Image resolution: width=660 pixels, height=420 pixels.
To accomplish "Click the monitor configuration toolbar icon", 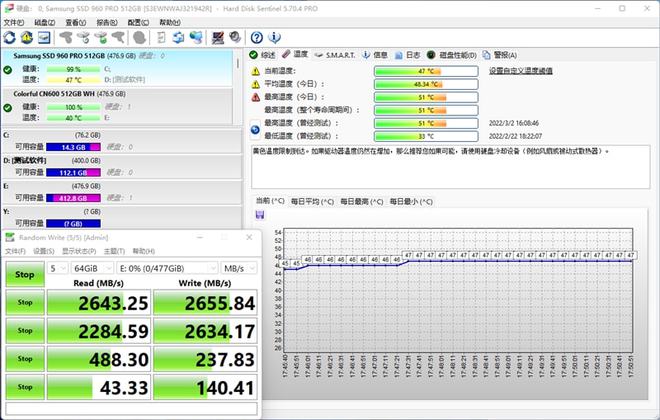I will point(218,37).
